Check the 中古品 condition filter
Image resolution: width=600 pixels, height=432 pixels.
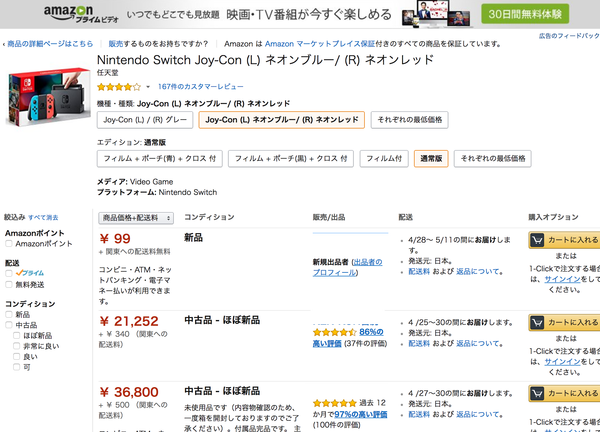pyautogui.click(x=9, y=325)
